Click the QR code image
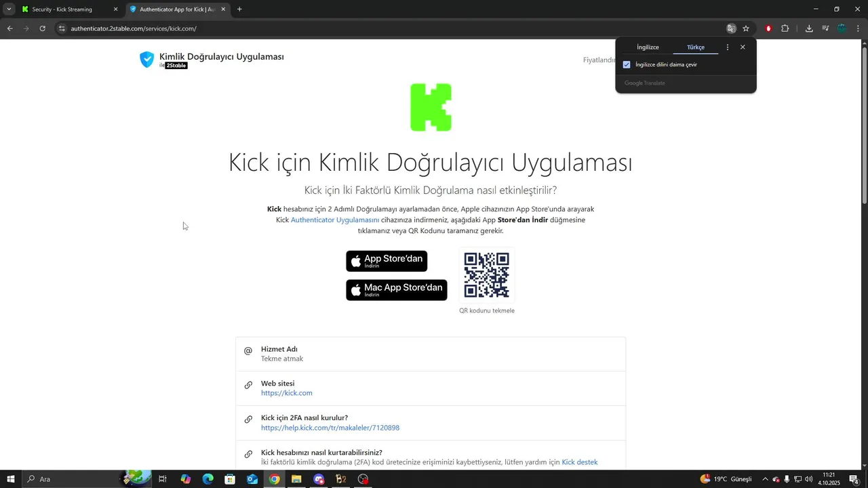Viewport: 868px width, 488px height. (486, 275)
